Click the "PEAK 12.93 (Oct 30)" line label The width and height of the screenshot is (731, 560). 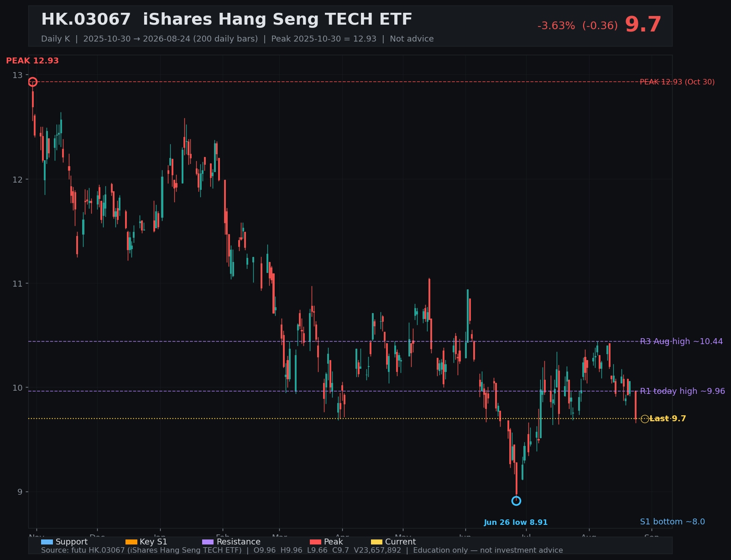677,82
